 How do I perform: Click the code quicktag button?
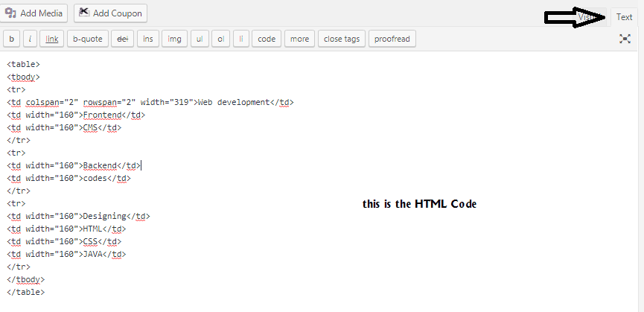pos(267,39)
